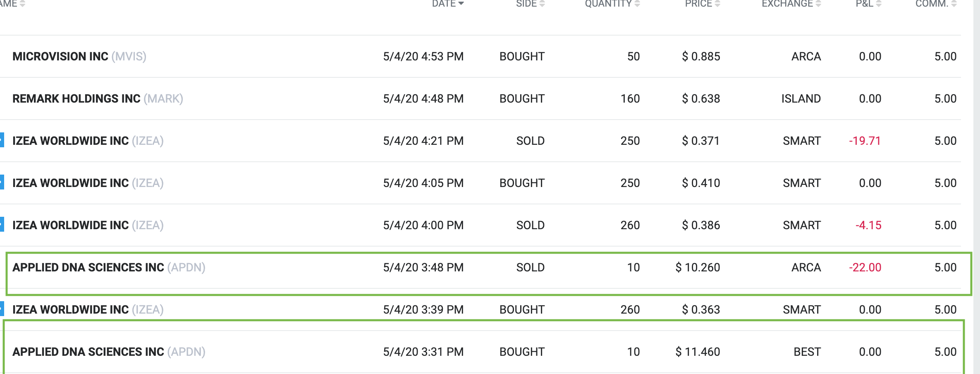The height and width of the screenshot is (374, 980).
Task: Sort trades by the SIDE column arrows
Action: pos(542,4)
